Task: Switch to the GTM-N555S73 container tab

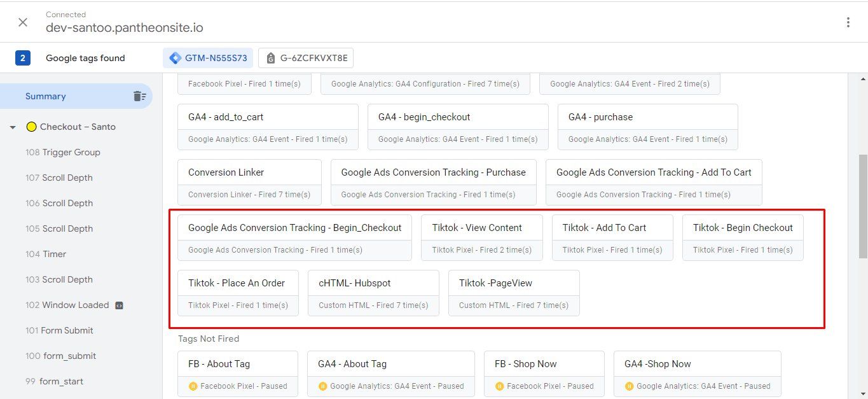Action: point(208,58)
